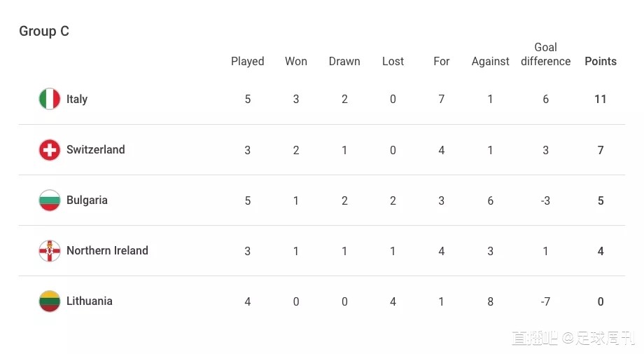Click the Italy flag icon

point(50,99)
